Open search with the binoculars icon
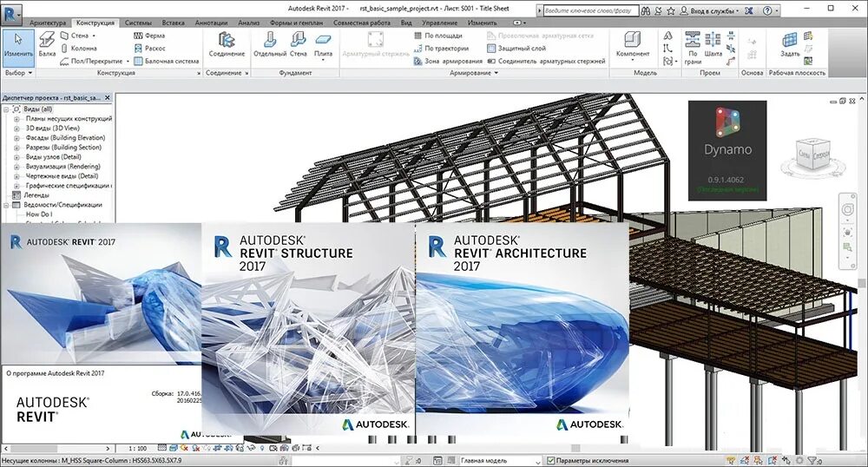 click(x=646, y=10)
